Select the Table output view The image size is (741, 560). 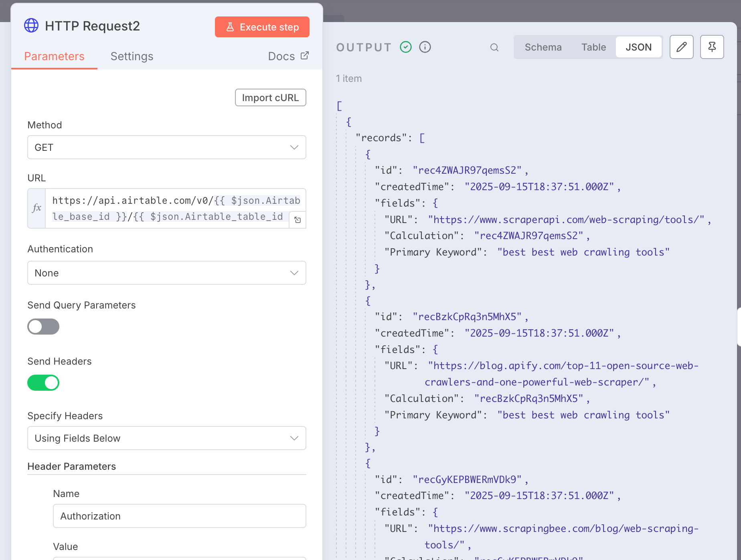pyautogui.click(x=593, y=47)
